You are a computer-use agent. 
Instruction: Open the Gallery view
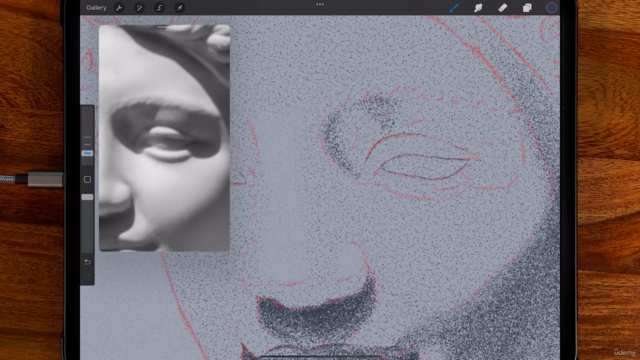pyautogui.click(x=96, y=8)
